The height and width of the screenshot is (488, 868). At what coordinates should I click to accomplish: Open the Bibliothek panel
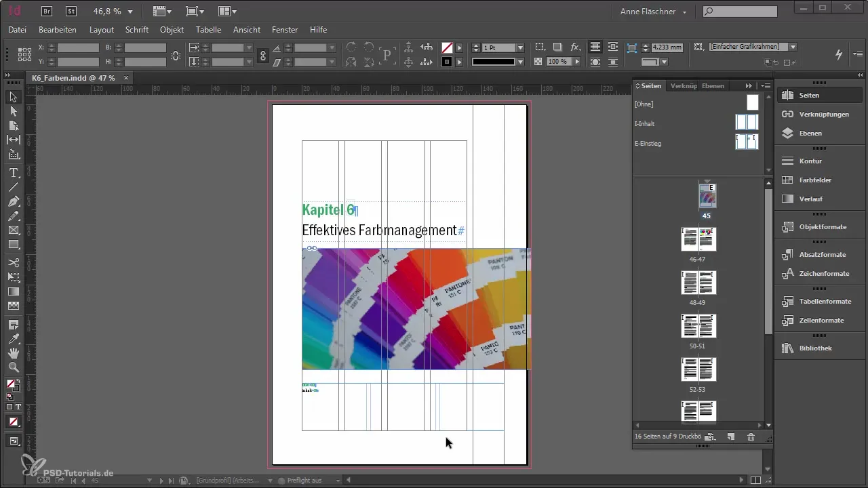819,348
